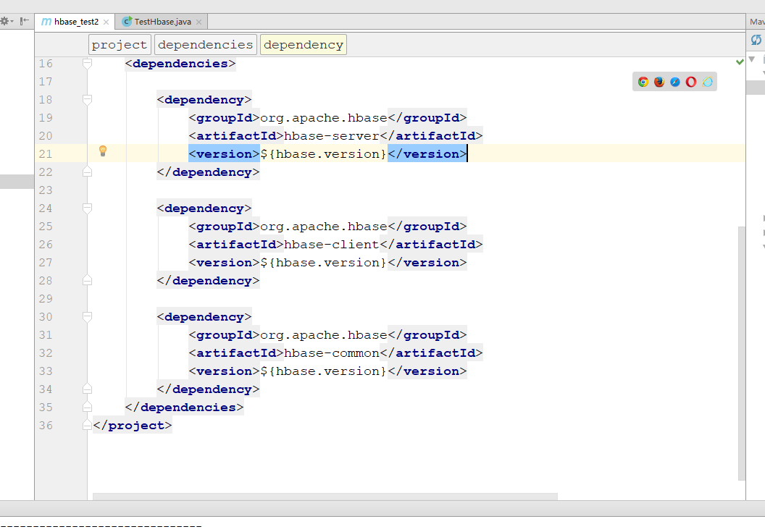Open in Chrome browser icon
This screenshot has height=532, width=765.
(643, 82)
